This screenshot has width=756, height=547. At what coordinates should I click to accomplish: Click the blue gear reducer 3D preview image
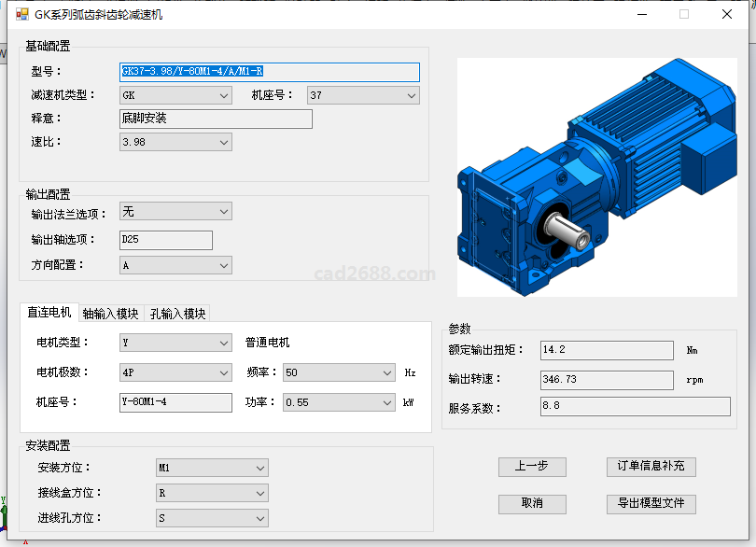tap(595, 177)
